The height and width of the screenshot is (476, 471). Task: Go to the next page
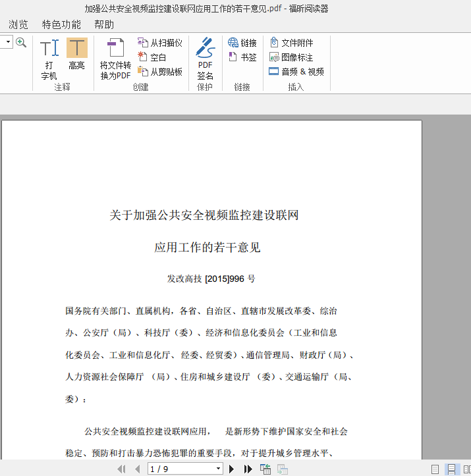(231, 469)
